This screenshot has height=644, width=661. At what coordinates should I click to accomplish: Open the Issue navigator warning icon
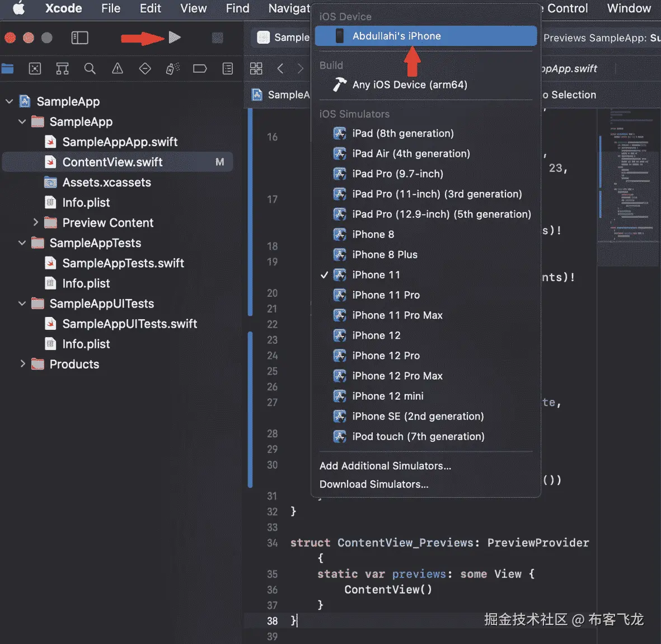click(x=118, y=68)
